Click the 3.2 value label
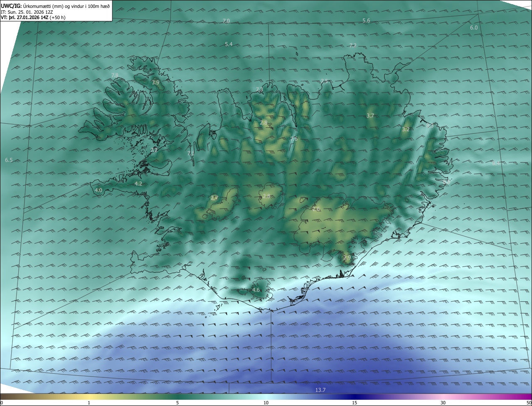Screen dimensions: 532x406 (x=406, y=129)
